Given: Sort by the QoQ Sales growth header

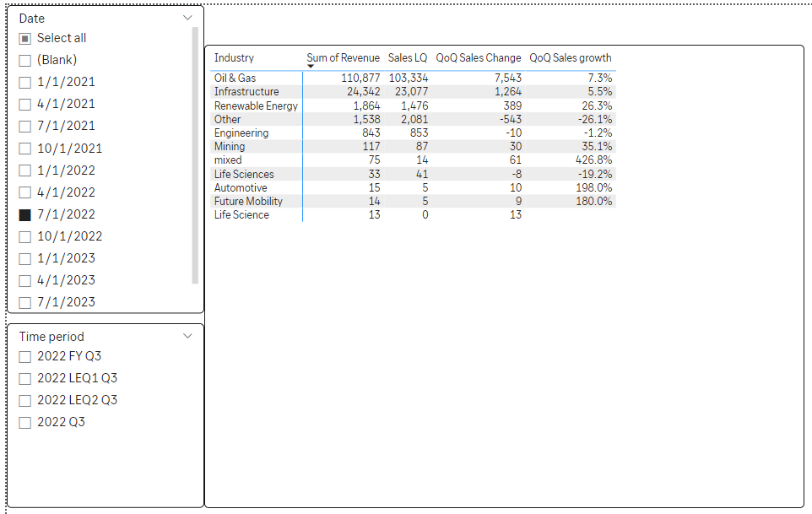Looking at the screenshot, I should tap(570, 58).
